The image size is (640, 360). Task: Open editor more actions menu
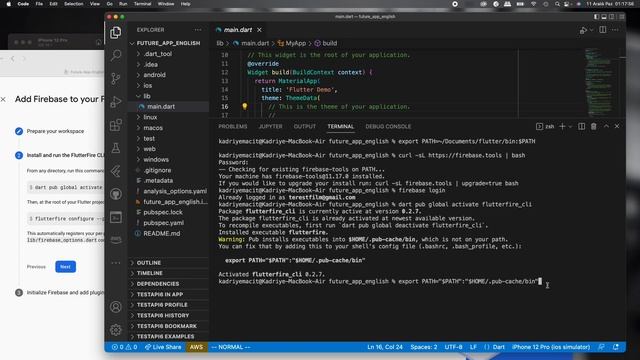pos(615,30)
